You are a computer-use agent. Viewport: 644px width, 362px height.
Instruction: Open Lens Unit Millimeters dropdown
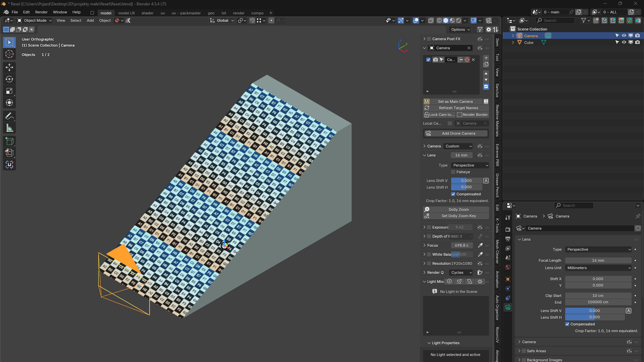(x=598, y=268)
